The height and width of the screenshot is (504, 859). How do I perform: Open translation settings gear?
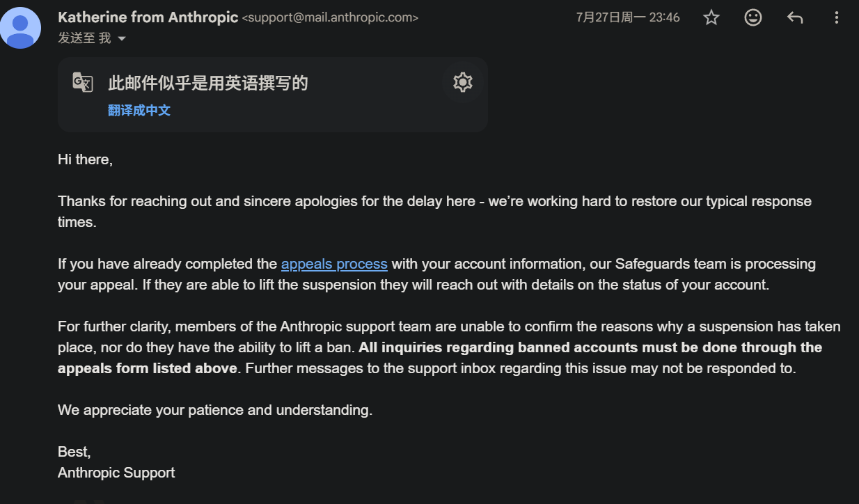pyautogui.click(x=463, y=82)
